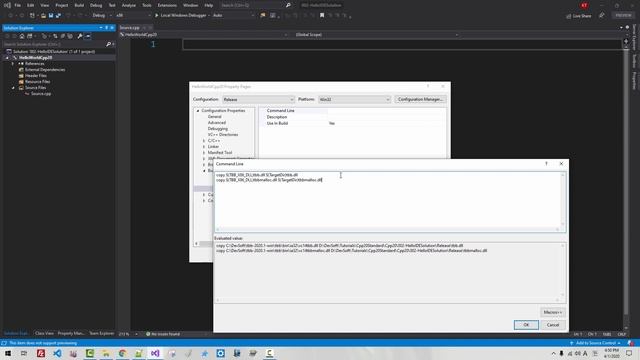
Task: Open the Project menu
Action: 62,5
